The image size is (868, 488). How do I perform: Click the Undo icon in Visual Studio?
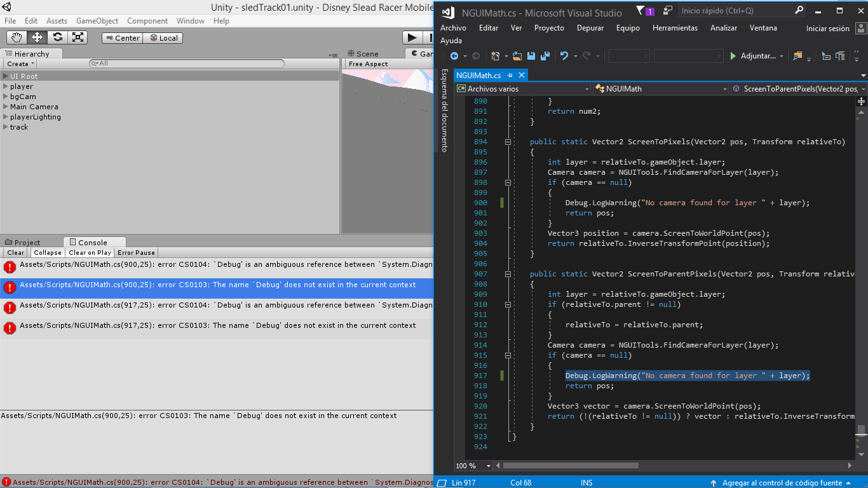(564, 56)
